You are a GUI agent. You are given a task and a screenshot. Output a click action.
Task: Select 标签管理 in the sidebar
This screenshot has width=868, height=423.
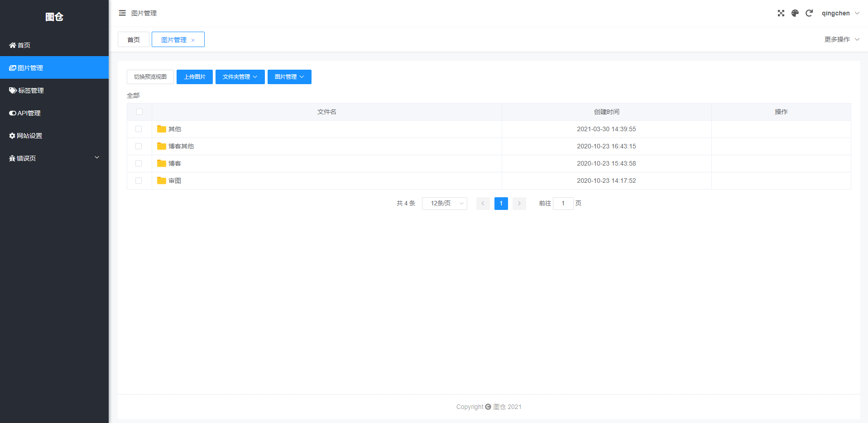[x=54, y=90]
